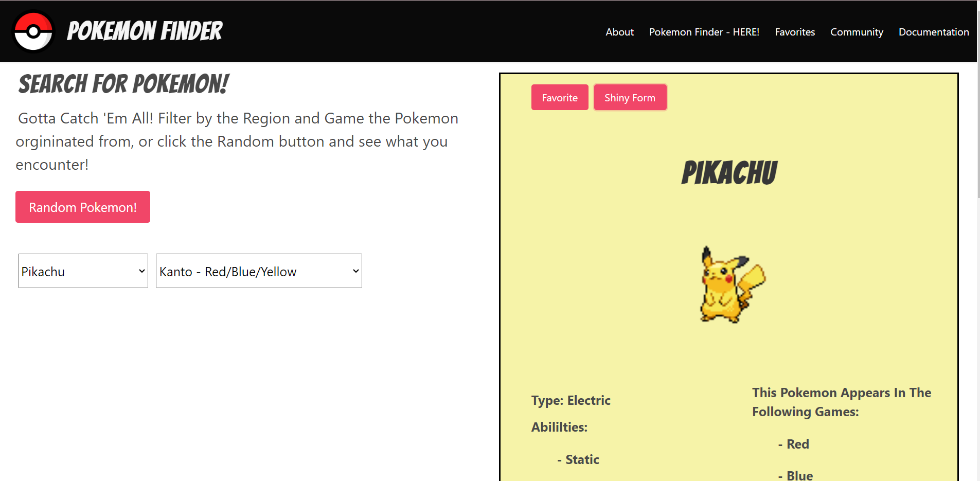The height and width of the screenshot is (481, 980).
Task: Click the Pokeball logo icon
Action: tap(33, 32)
